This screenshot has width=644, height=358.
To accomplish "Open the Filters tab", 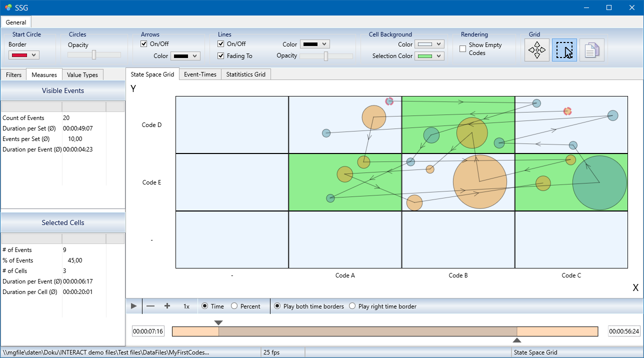I will click(x=13, y=75).
